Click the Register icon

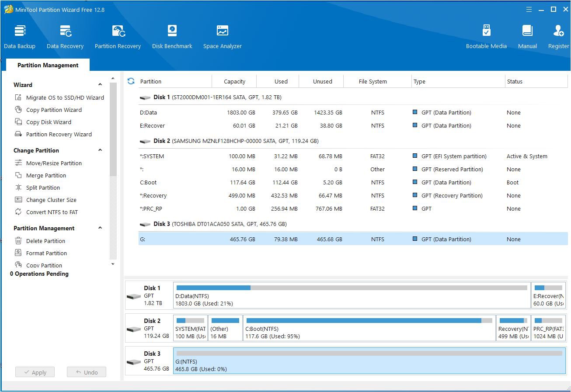point(559,31)
